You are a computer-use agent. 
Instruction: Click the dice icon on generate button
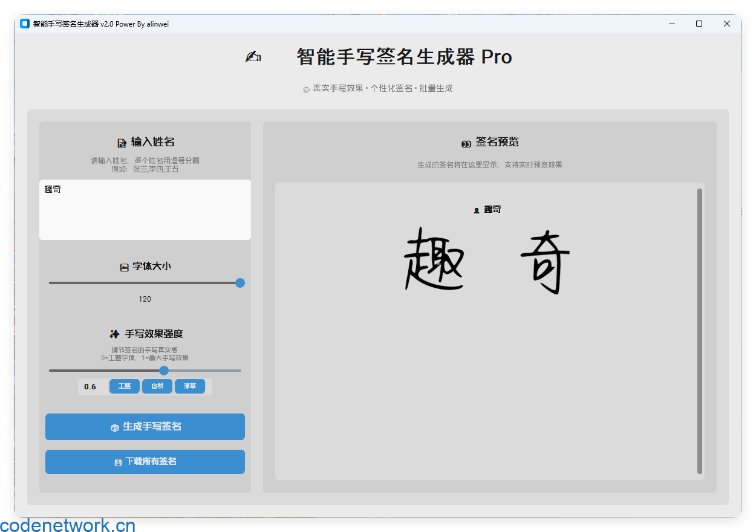[114, 427]
